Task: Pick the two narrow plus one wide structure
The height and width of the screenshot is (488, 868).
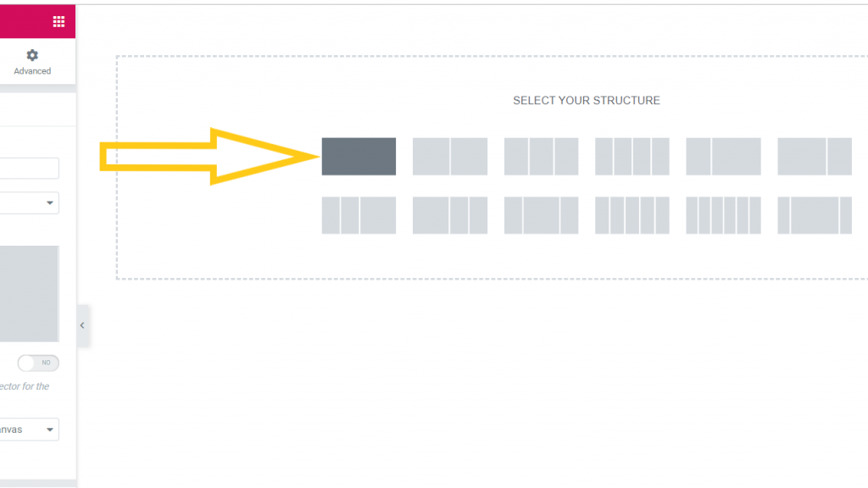Action: pos(359,215)
